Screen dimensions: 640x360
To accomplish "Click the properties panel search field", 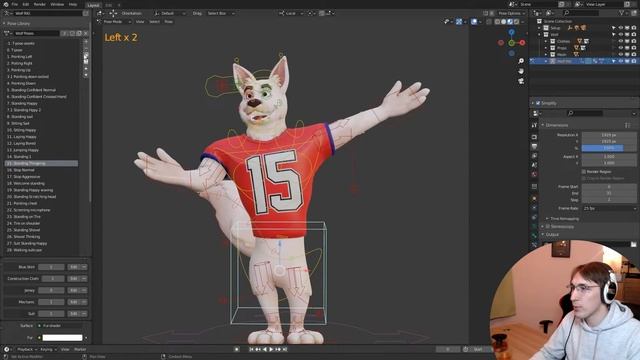I will (x=585, y=113).
